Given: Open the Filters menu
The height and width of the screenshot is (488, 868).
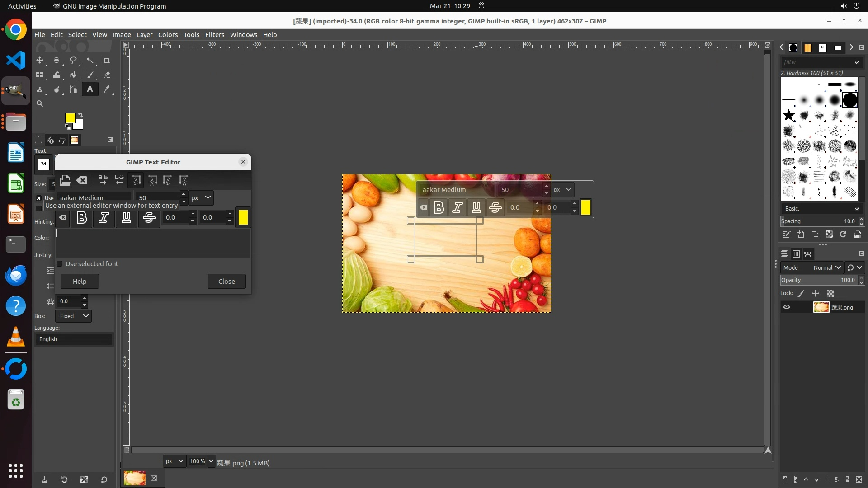Looking at the screenshot, I should (x=214, y=35).
